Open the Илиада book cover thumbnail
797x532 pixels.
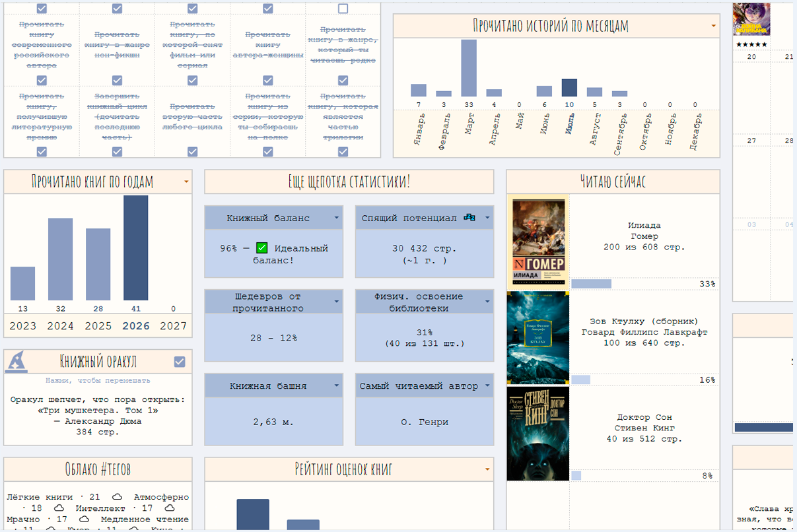(x=538, y=242)
